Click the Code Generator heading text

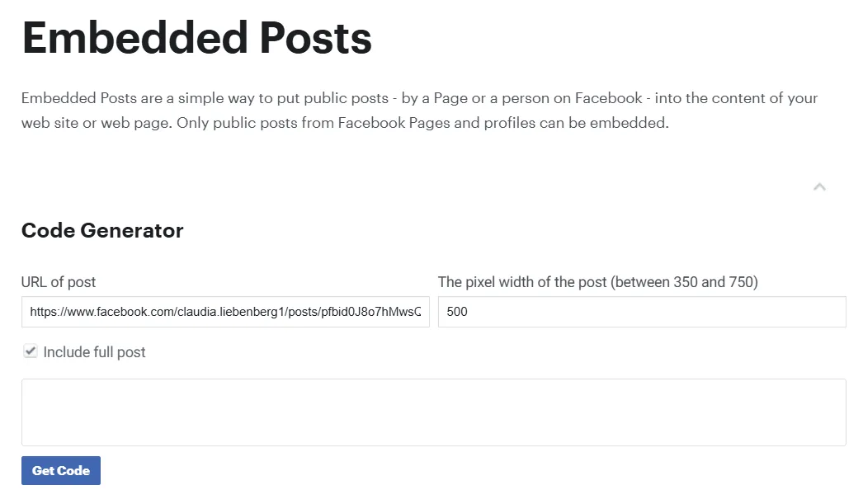coord(101,231)
